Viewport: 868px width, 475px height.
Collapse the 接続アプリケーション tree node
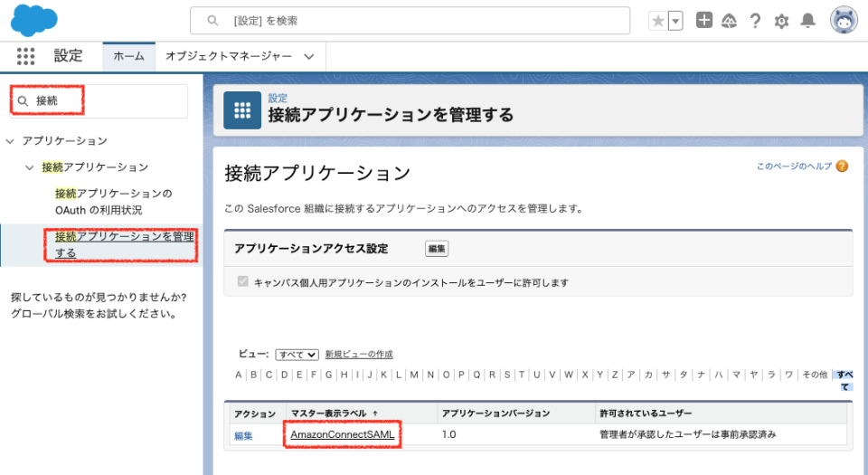tap(29, 167)
